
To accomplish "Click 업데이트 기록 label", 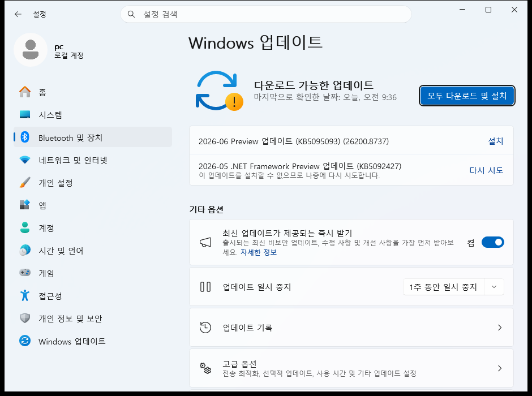I will coord(247,328).
